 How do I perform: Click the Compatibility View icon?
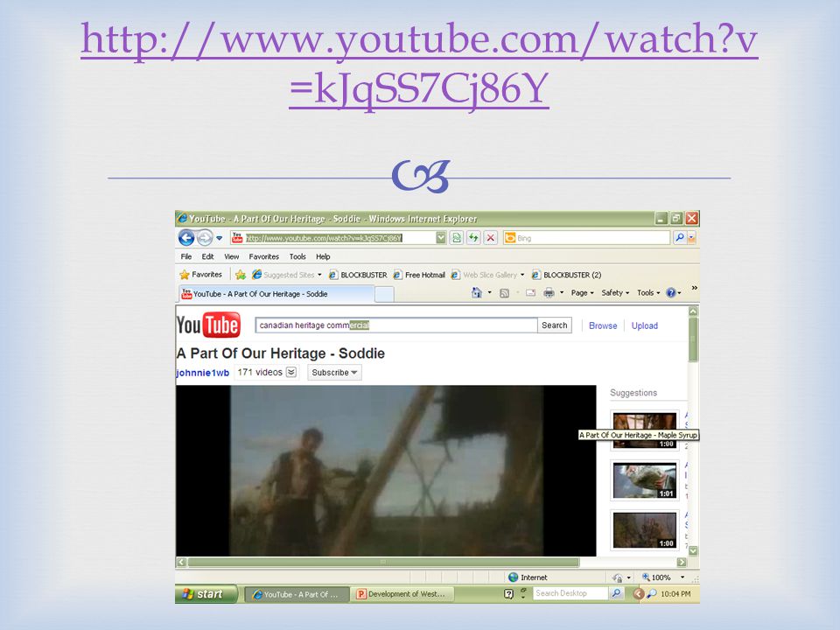click(457, 238)
